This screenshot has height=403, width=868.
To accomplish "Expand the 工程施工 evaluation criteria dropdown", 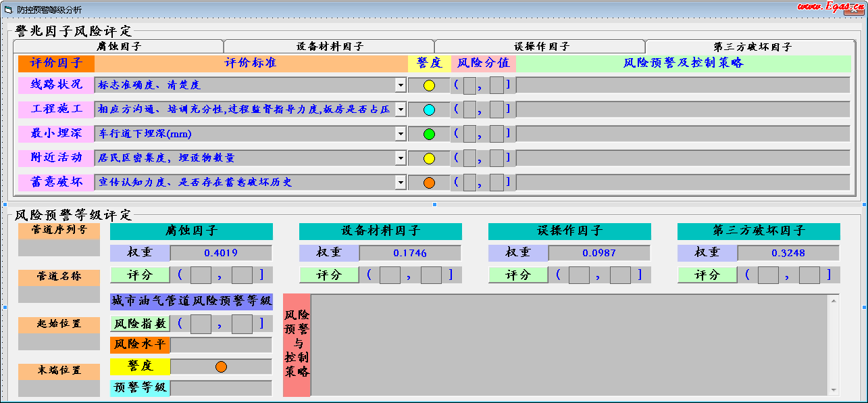I will [400, 110].
